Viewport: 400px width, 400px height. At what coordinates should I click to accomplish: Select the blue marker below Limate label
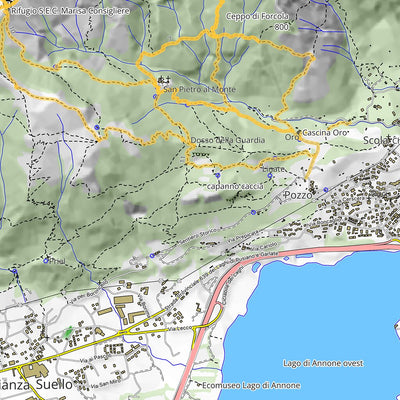[x=270, y=176]
